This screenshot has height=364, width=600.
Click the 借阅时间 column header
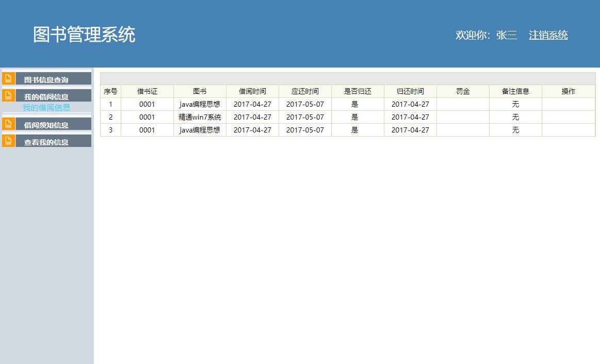pyautogui.click(x=252, y=91)
